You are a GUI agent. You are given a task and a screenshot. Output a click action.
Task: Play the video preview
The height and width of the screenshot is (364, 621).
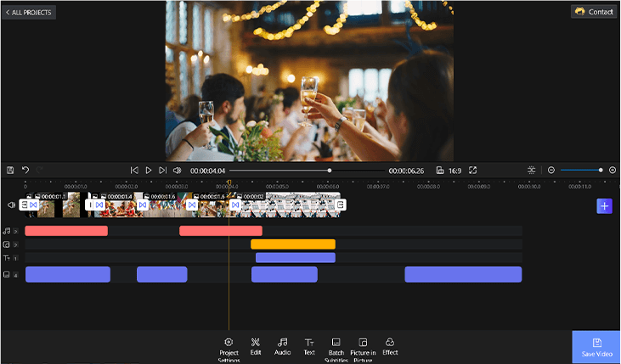(x=149, y=171)
